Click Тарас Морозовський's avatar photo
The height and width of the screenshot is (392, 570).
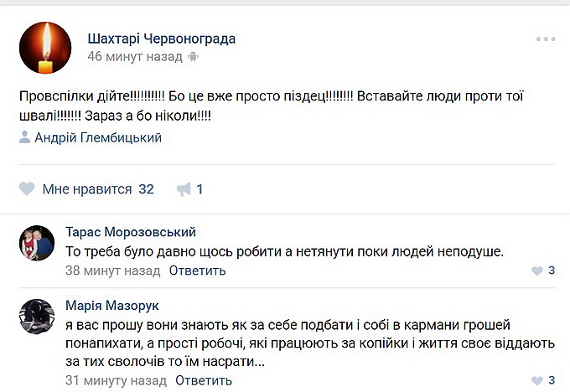(x=37, y=244)
